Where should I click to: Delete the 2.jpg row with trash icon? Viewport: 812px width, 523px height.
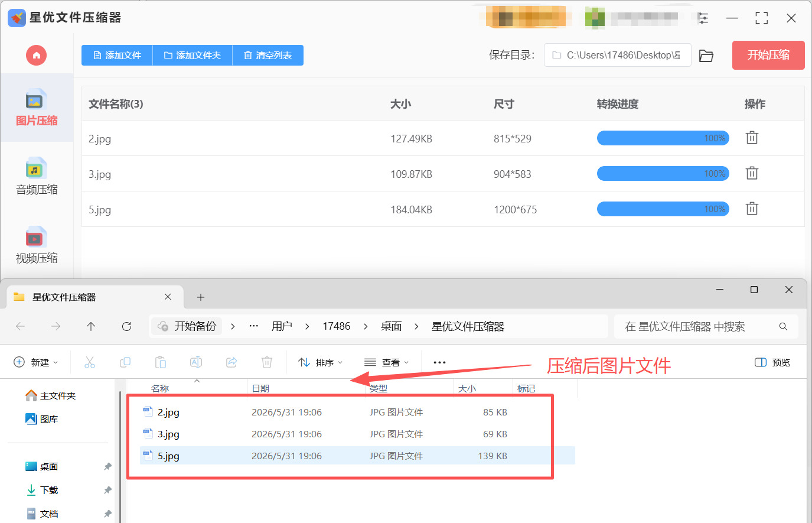click(x=752, y=138)
